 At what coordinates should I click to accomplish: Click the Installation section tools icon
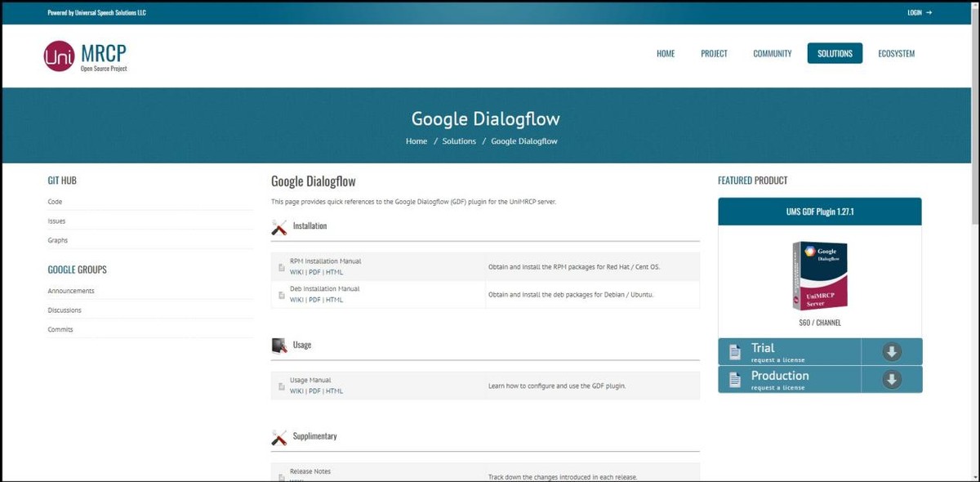pyautogui.click(x=279, y=227)
